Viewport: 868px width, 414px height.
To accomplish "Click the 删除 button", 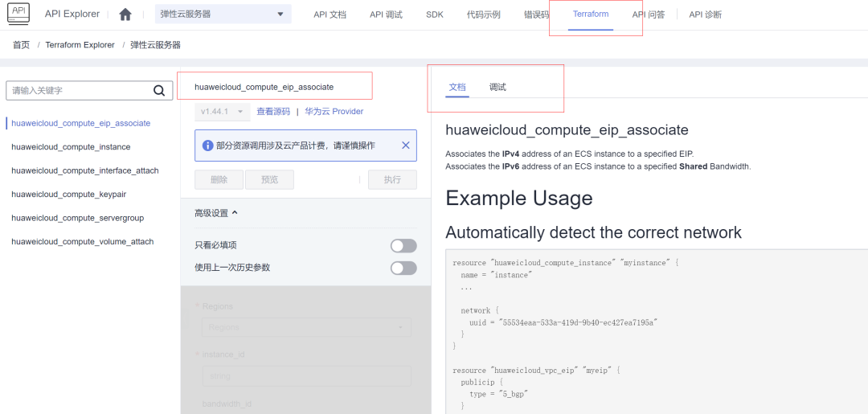I will click(x=219, y=180).
